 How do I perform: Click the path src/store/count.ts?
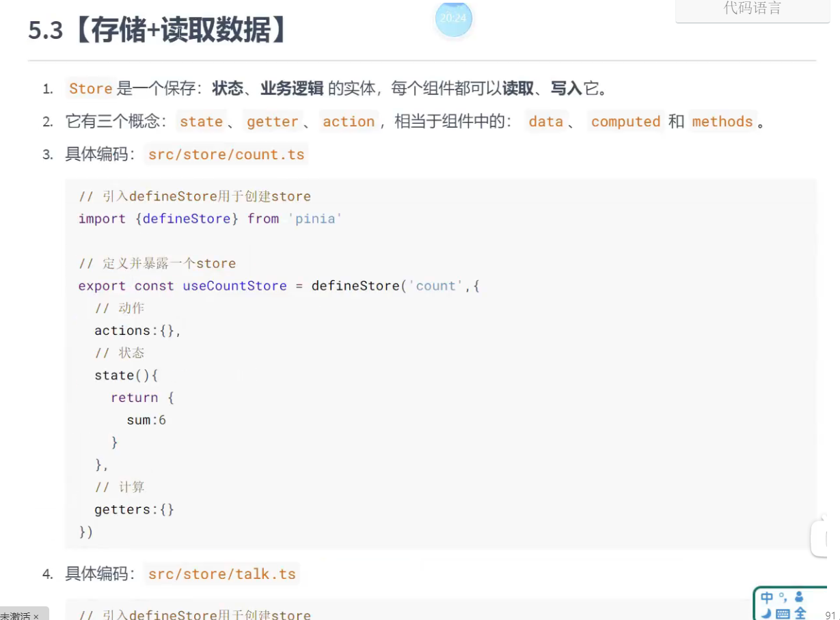coord(226,154)
